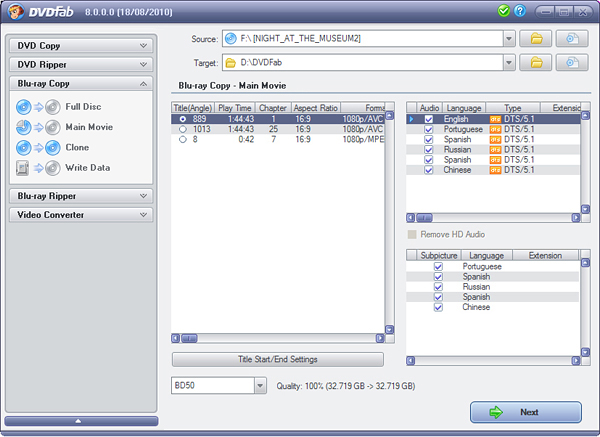Toggle the Remove HD Audio checkbox

[412, 234]
